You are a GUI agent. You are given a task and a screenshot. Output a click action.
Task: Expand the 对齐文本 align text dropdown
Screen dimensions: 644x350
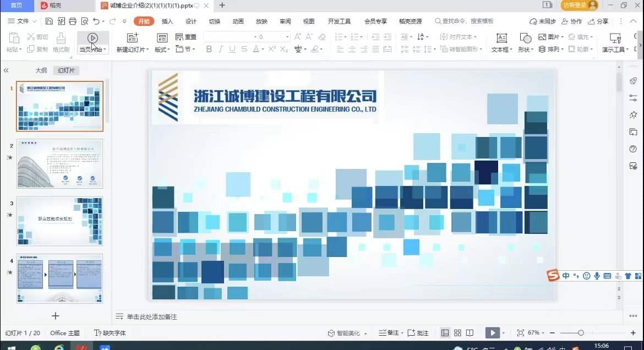[475, 37]
